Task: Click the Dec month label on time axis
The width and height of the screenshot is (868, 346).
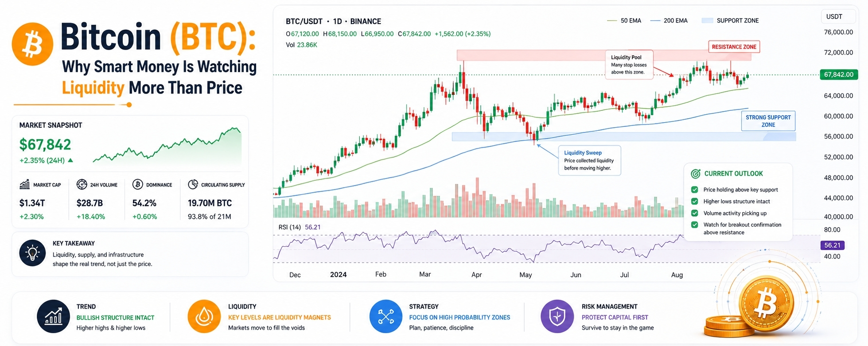Action: 295,275
